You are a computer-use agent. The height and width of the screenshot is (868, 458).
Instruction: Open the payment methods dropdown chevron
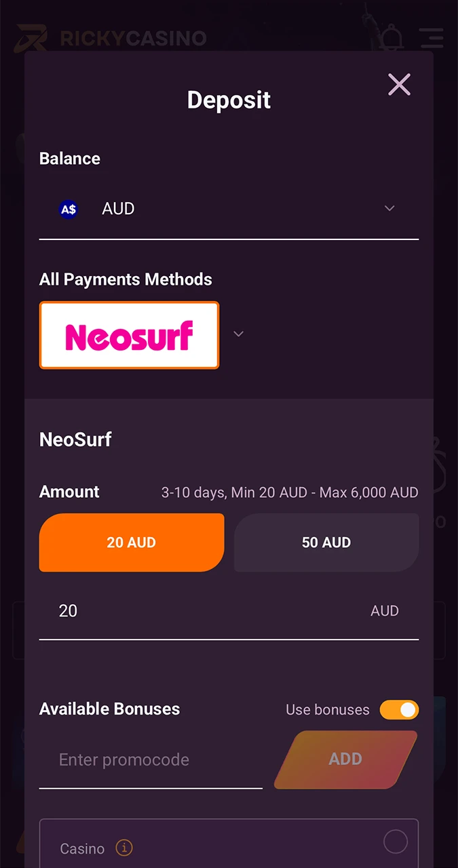click(x=238, y=334)
